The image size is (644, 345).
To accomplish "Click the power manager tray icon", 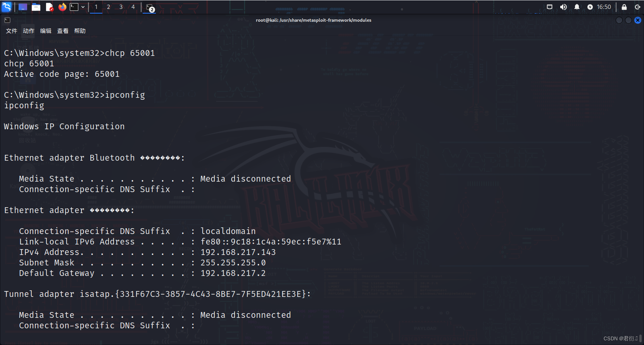I will pyautogui.click(x=590, y=7).
